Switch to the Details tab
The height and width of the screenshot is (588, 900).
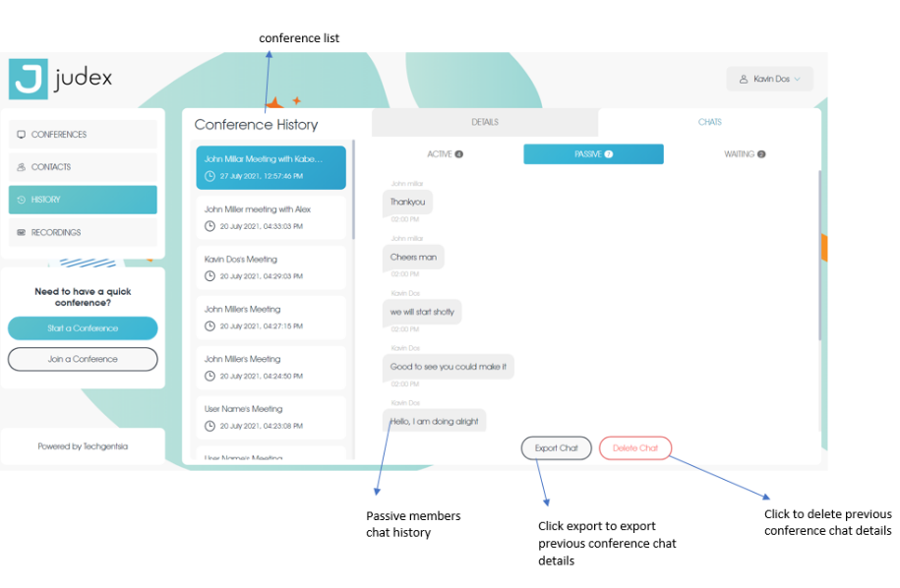click(x=484, y=123)
